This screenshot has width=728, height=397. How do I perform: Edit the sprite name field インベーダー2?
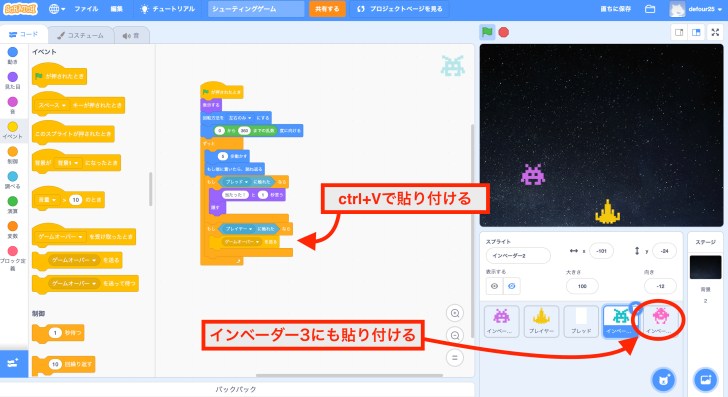tap(518, 256)
